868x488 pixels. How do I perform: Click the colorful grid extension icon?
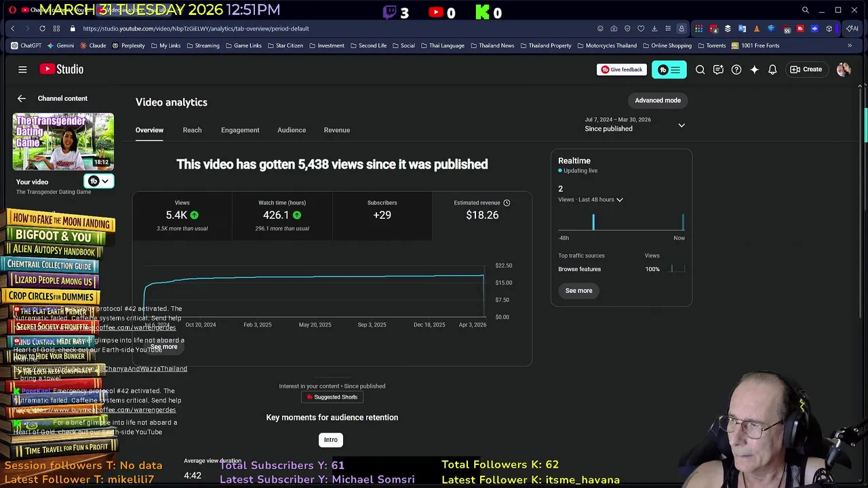tap(698, 28)
